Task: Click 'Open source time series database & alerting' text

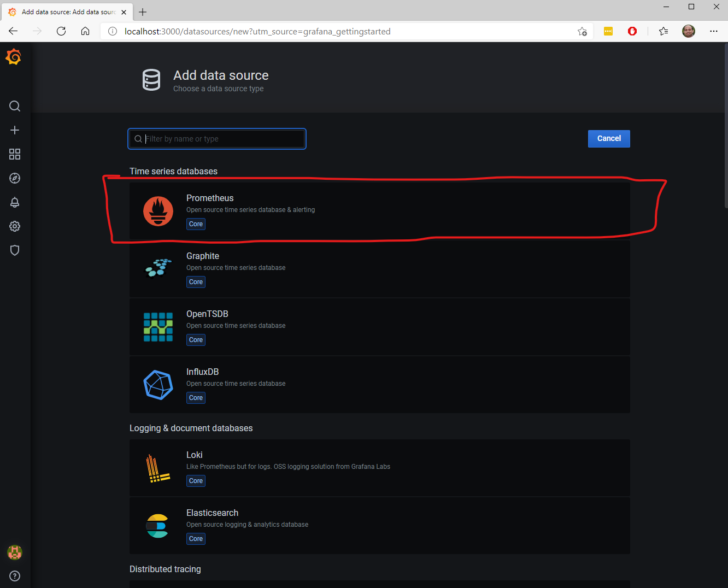Action: tap(250, 210)
